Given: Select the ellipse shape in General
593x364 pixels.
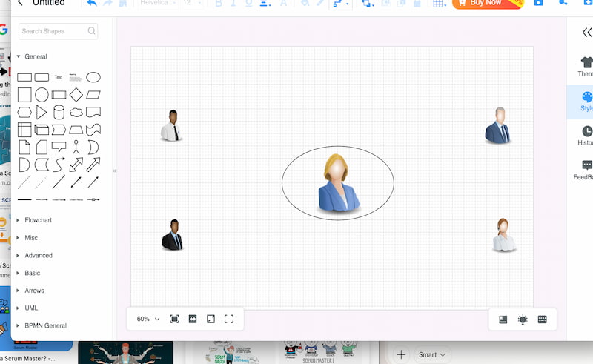Looking at the screenshot, I should tap(93, 77).
